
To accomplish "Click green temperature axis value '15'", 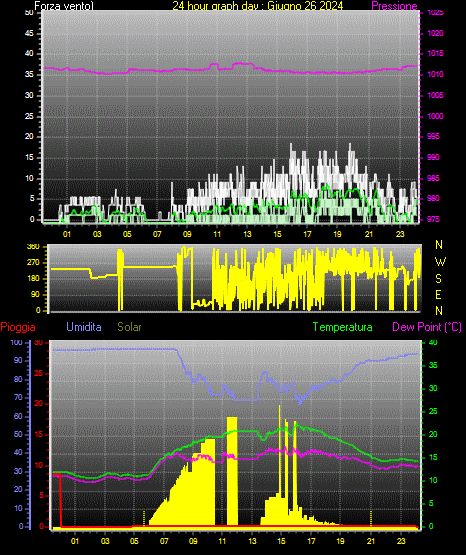I will pos(433,457).
